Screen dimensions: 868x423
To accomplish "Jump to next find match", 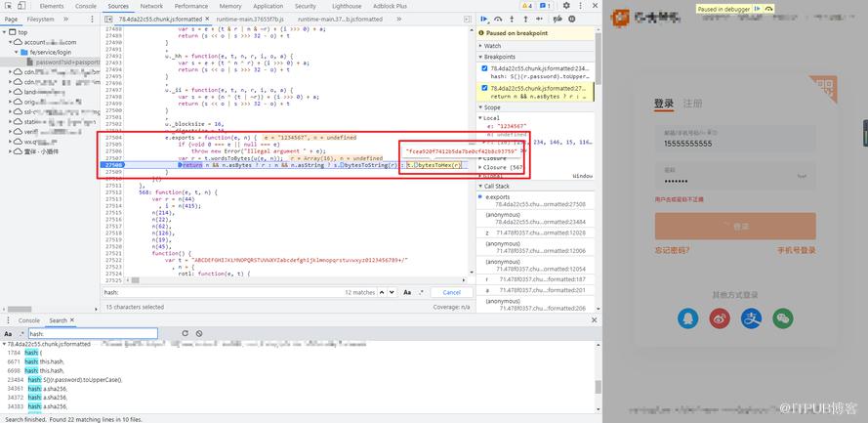I will point(392,292).
